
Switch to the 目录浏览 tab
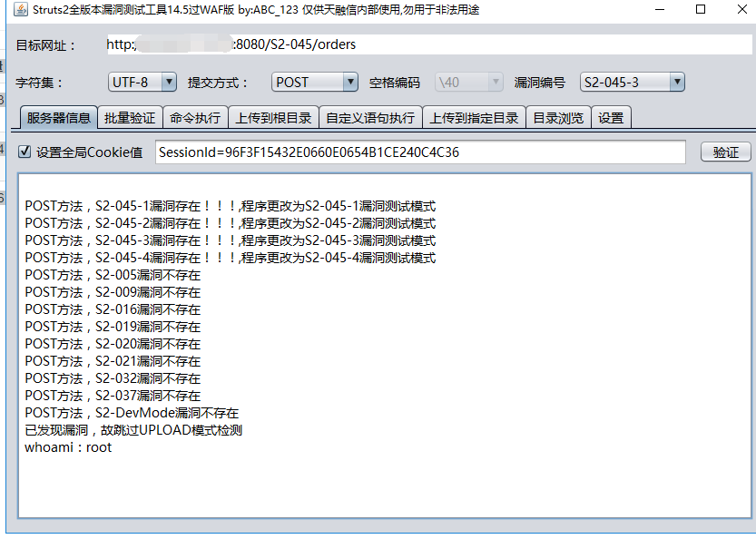558,118
